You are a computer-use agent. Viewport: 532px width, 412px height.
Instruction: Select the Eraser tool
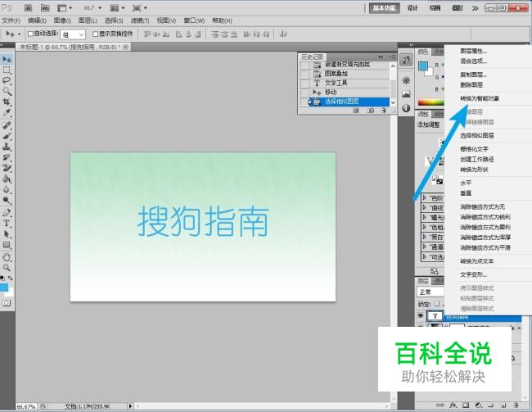(7, 168)
